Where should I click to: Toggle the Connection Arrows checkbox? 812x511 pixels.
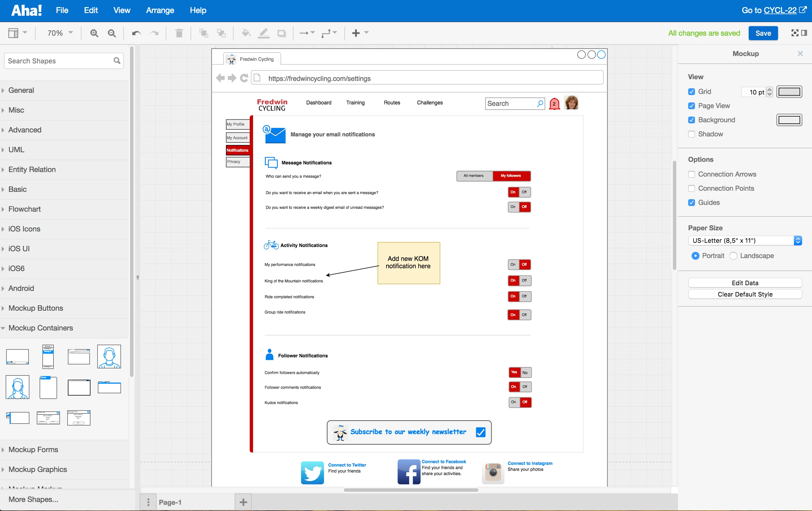point(691,174)
